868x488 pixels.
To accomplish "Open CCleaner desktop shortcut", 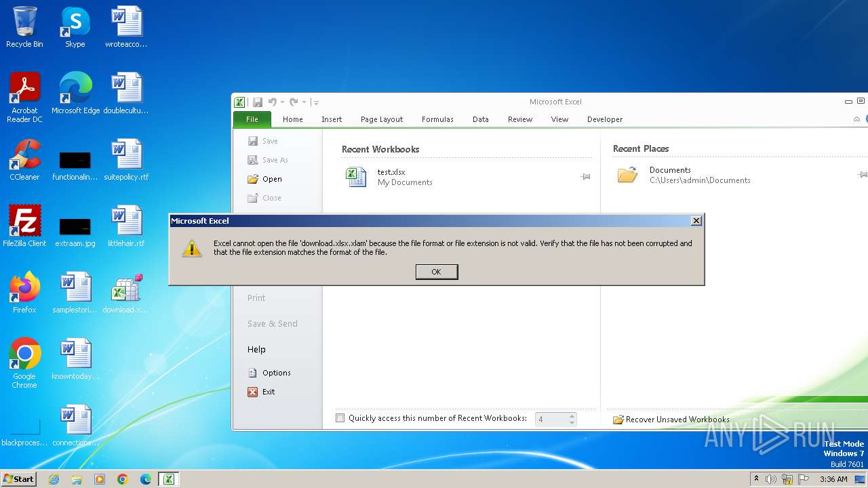I will pyautogui.click(x=24, y=160).
